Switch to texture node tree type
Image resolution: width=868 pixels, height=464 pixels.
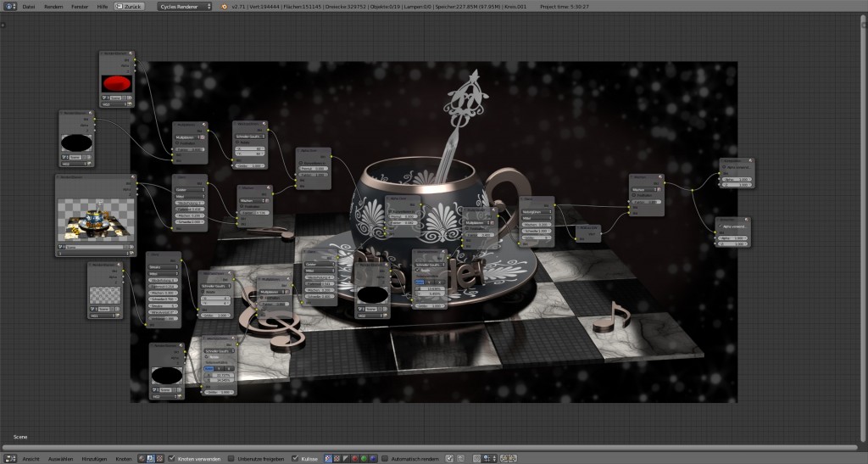[160, 458]
